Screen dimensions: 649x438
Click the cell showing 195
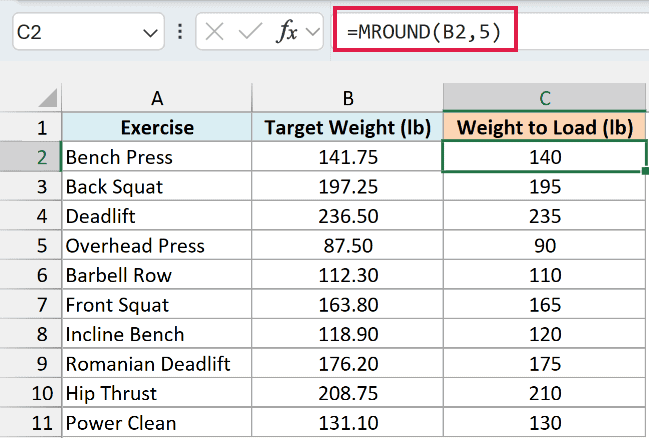[545, 187]
